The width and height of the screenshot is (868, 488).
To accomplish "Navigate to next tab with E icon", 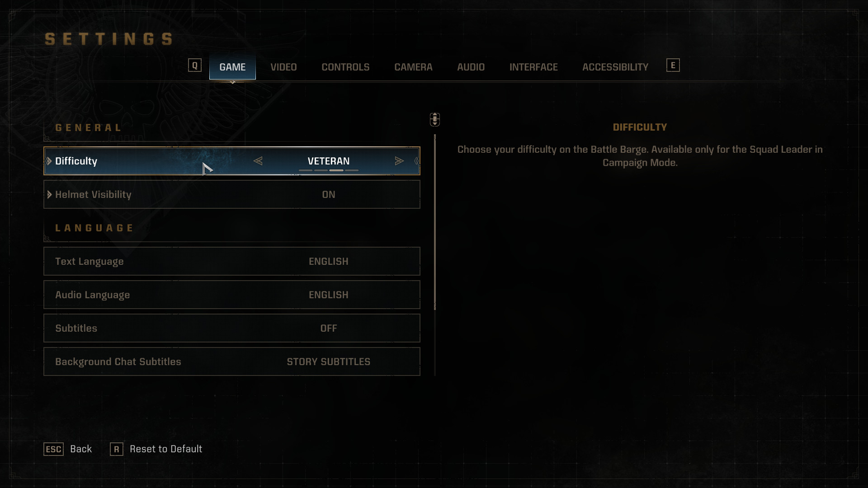I will (x=673, y=65).
